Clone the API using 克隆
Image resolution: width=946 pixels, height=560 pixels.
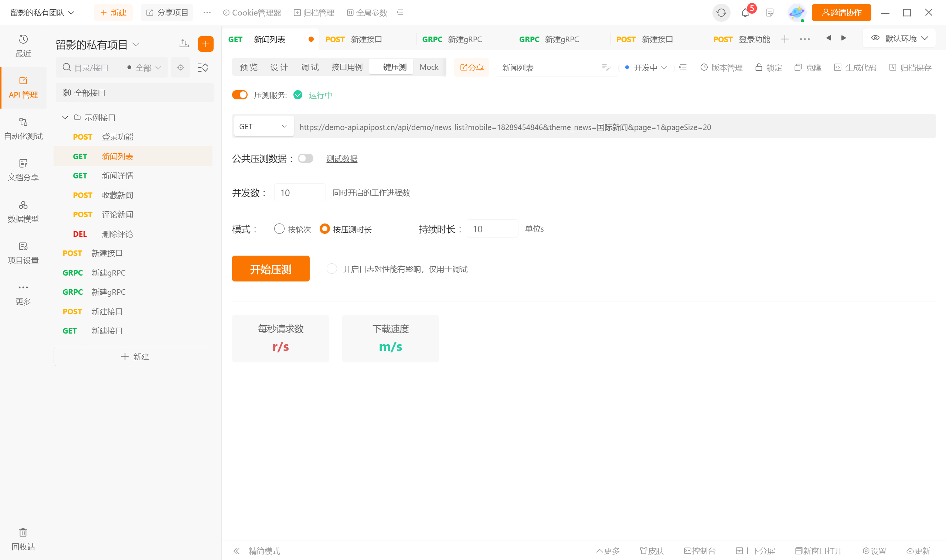(x=807, y=68)
